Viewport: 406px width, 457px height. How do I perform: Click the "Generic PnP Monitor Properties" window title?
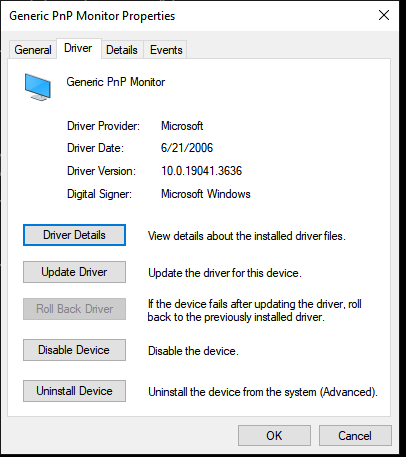92,16
